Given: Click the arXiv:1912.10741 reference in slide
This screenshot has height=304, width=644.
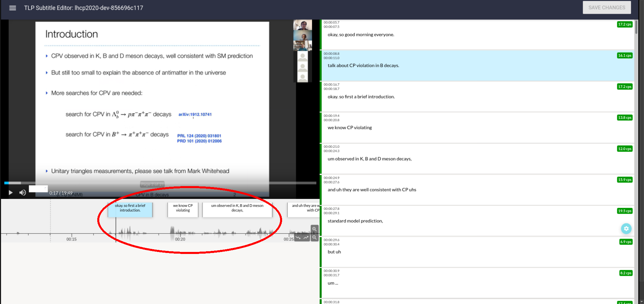Looking at the screenshot, I should (195, 115).
